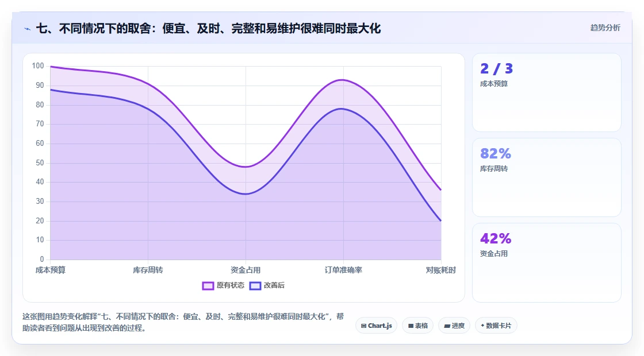The height and width of the screenshot is (356, 644).
Task: Click the y-axis value 100
Action: click(38, 65)
